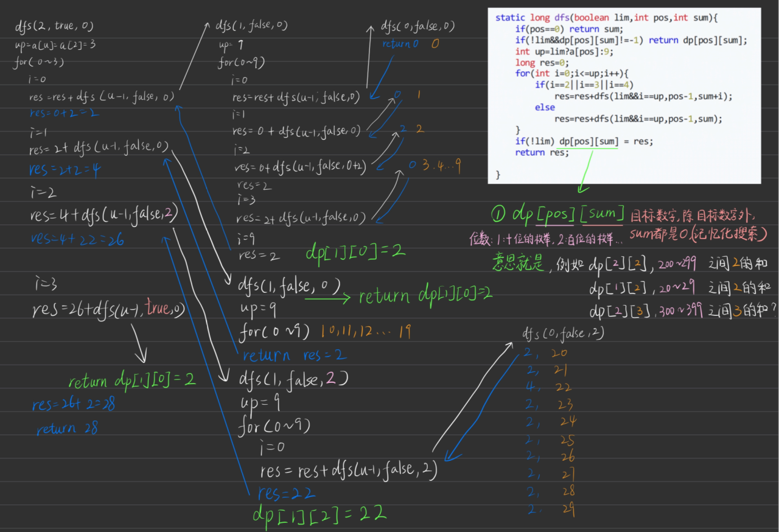This screenshot has width=779, height=532.
Task: Click the blue 'return 0' text
Action: [400, 44]
